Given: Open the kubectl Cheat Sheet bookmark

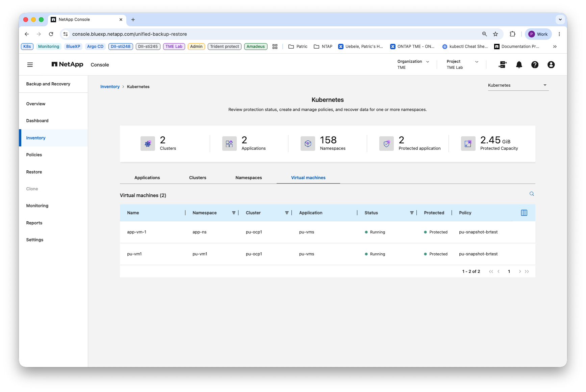Looking at the screenshot, I should click(x=465, y=47).
